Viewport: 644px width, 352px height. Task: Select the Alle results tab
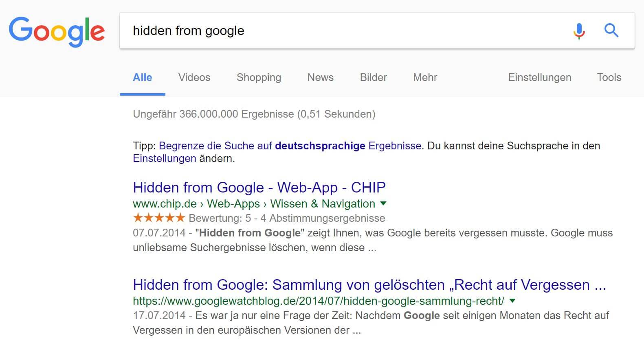click(143, 77)
